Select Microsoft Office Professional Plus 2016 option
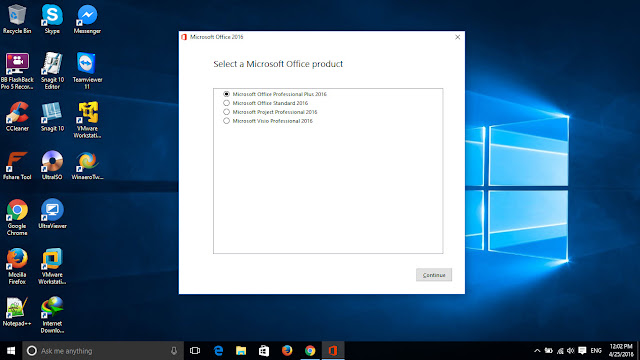The width and height of the screenshot is (640, 360). (x=276, y=94)
